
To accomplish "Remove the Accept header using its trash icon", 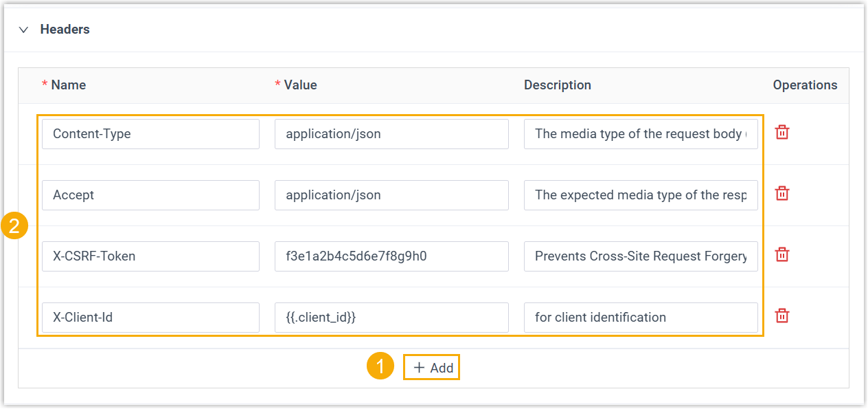I will (781, 194).
